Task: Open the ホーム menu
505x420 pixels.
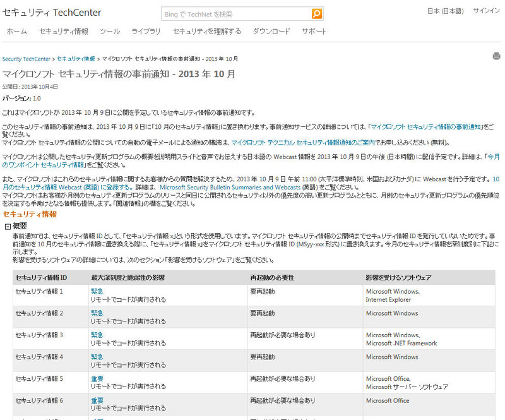Action: click(x=16, y=32)
